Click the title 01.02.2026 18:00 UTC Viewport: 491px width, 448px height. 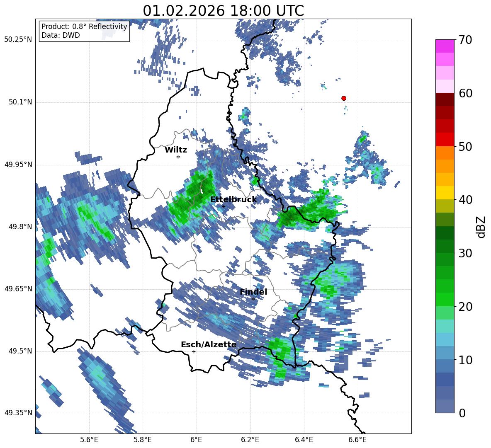click(223, 11)
